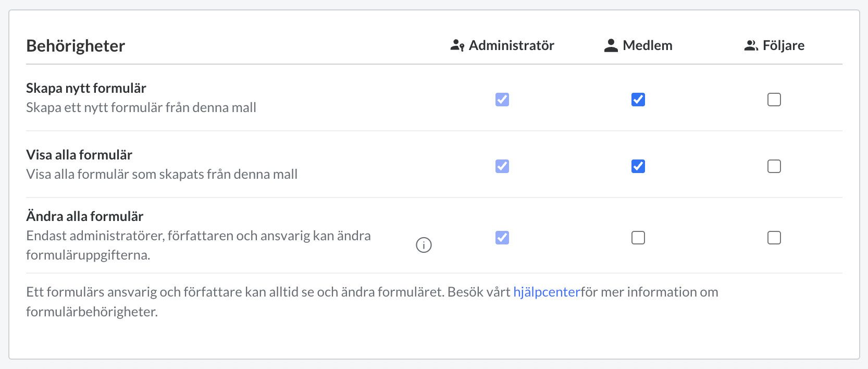Click the Administratör key-person icon

pyautogui.click(x=457, y=46)
